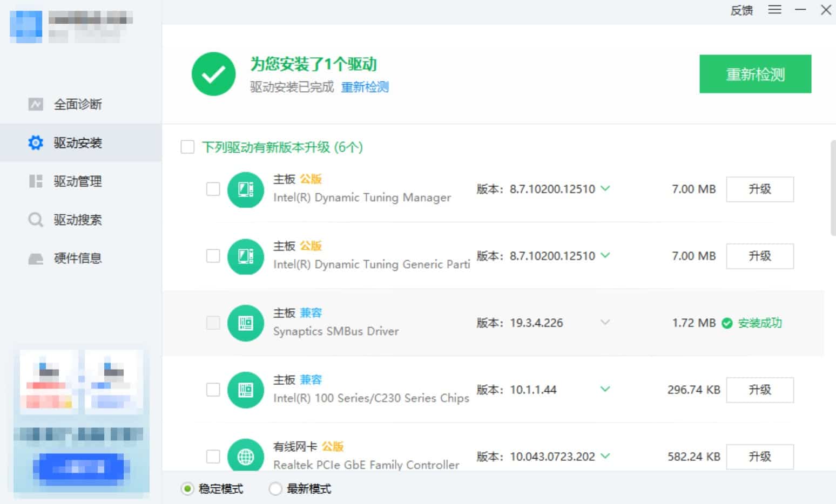The image size is (836, 504).
Task: Click 升级 for Intel Dynamic Tuning Generic Parti
Action: [x=759, y=256]
